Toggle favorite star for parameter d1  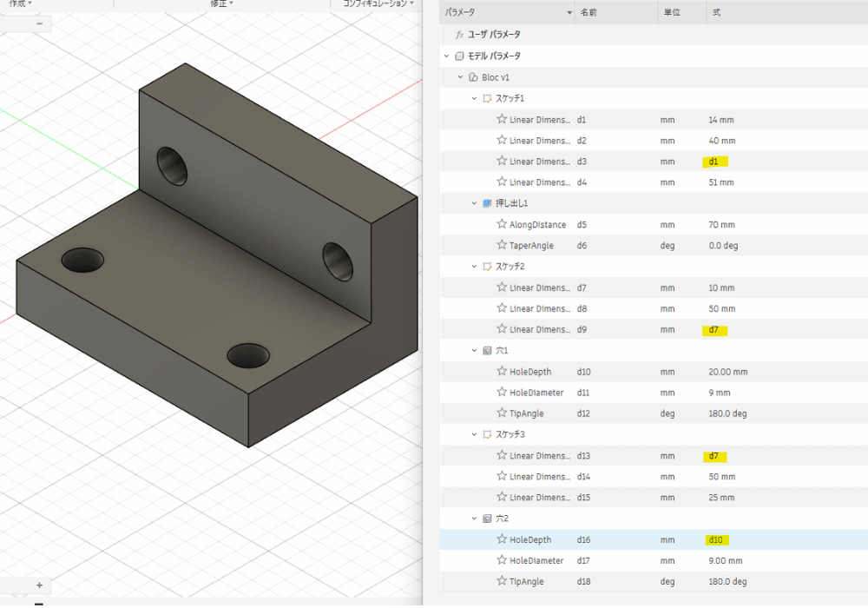501,120
